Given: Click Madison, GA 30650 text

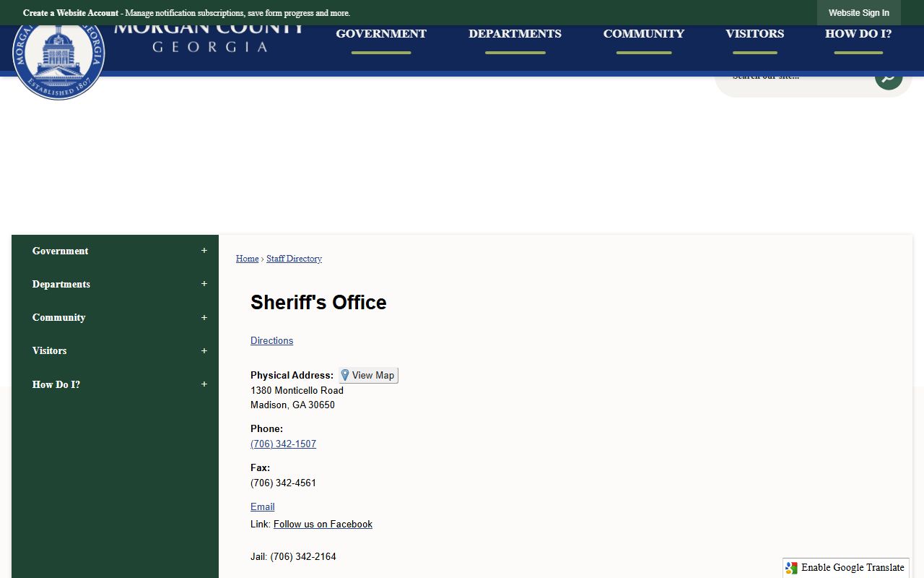Looking at the screenshot, I should (292, 405).
